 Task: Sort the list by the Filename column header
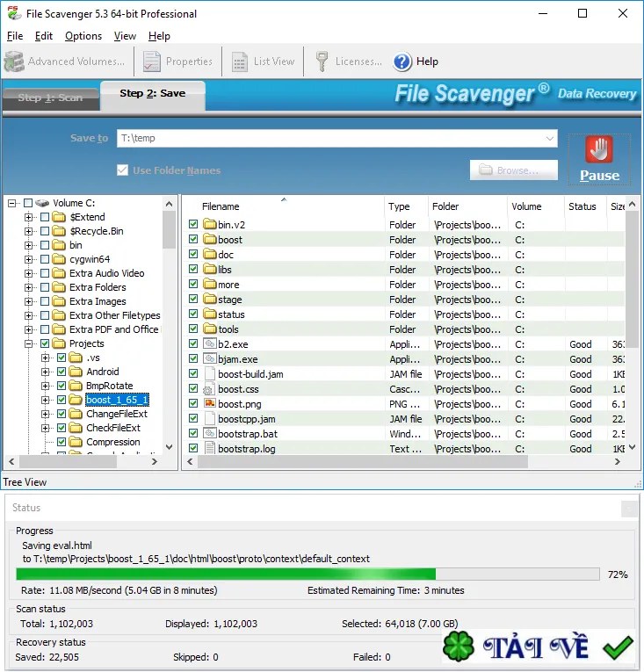(221, 206)
